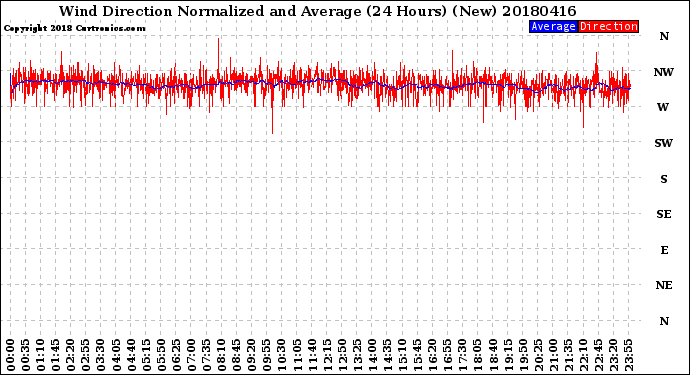Click the 07:35 time label
This screenshot has width=690, height=375.
(206, 355)
